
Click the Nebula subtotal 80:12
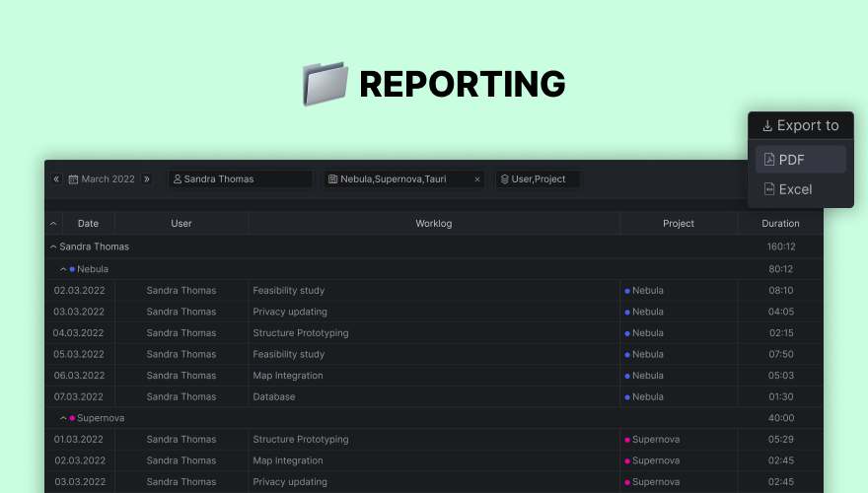[x=781, y=269]
